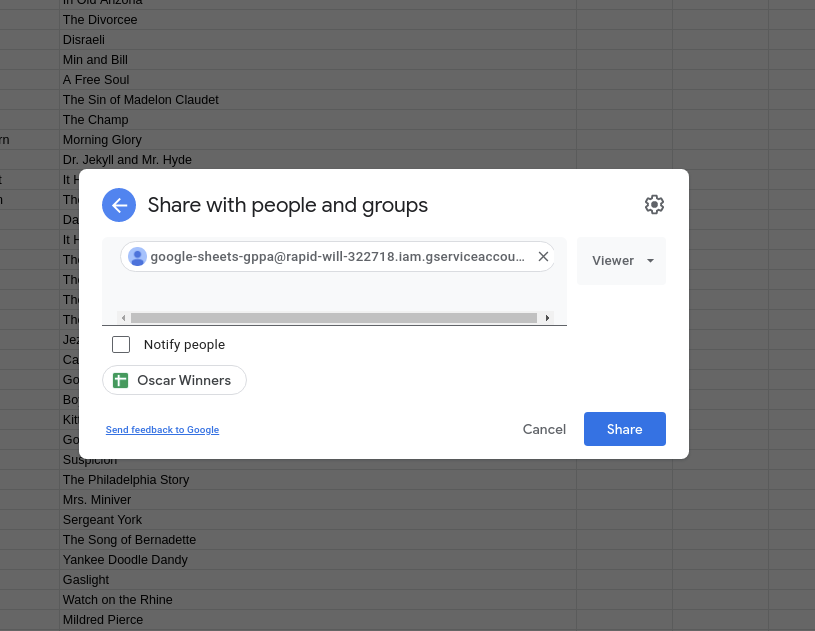The width and height of the screenshot is (815, 631).
Task: Select the cell 'Yankee Doodle Dandy'
Action: click(318, 560)
